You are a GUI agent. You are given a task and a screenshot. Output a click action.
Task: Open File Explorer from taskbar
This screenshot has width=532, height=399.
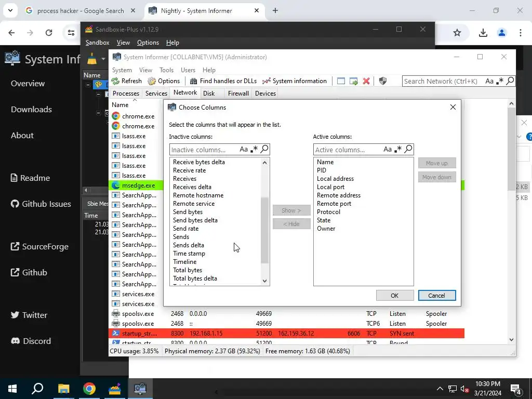[x=63, y=389]
